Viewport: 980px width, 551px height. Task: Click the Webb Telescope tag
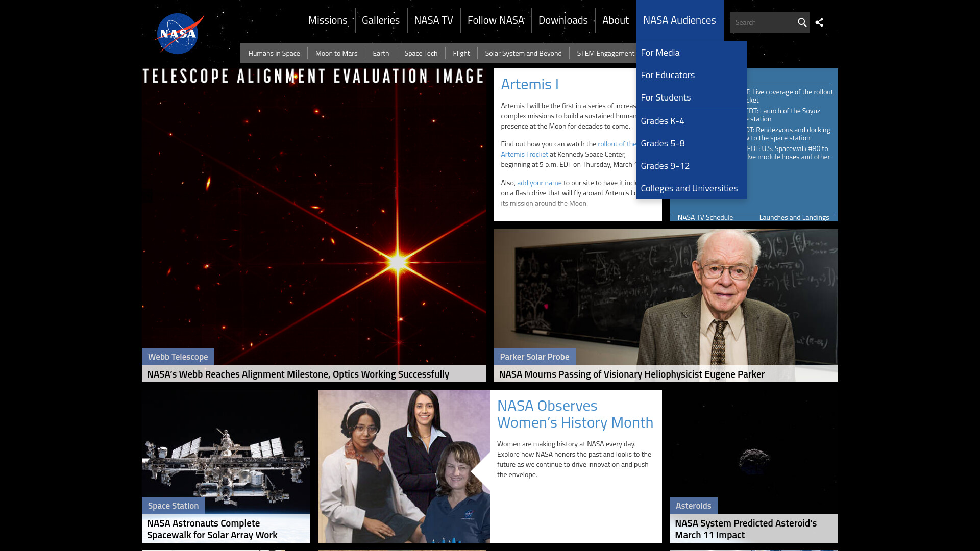tap(178, 357)
